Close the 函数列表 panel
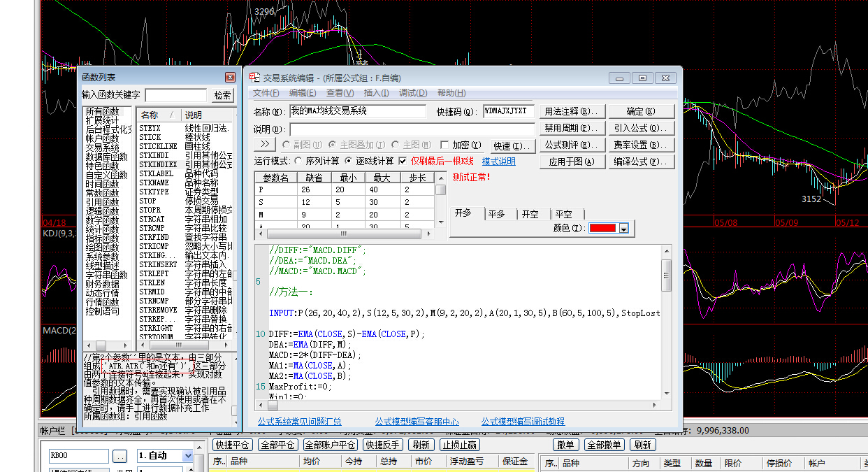The image size is (868, 472). 230,78
